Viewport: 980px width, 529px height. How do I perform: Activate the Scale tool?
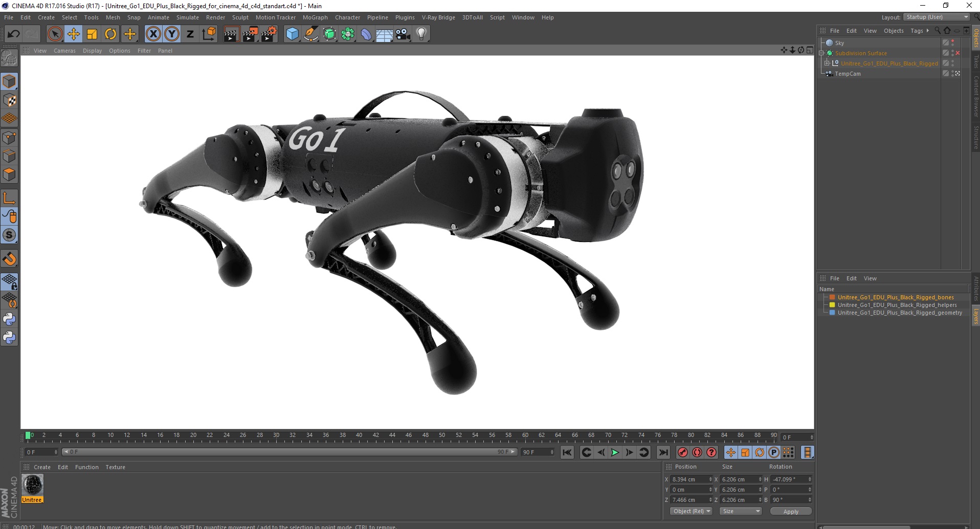click(92, 34)
